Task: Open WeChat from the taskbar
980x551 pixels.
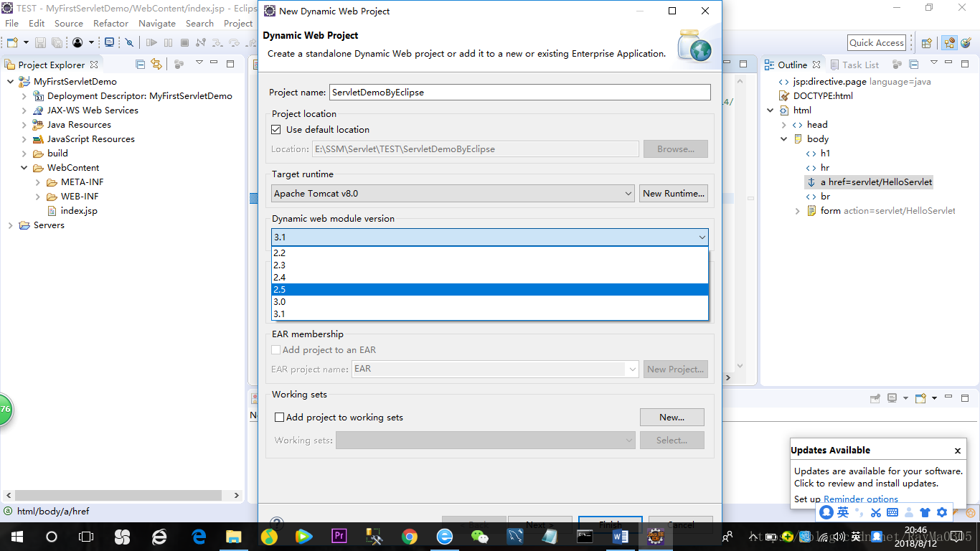Action: coord(479,536)
